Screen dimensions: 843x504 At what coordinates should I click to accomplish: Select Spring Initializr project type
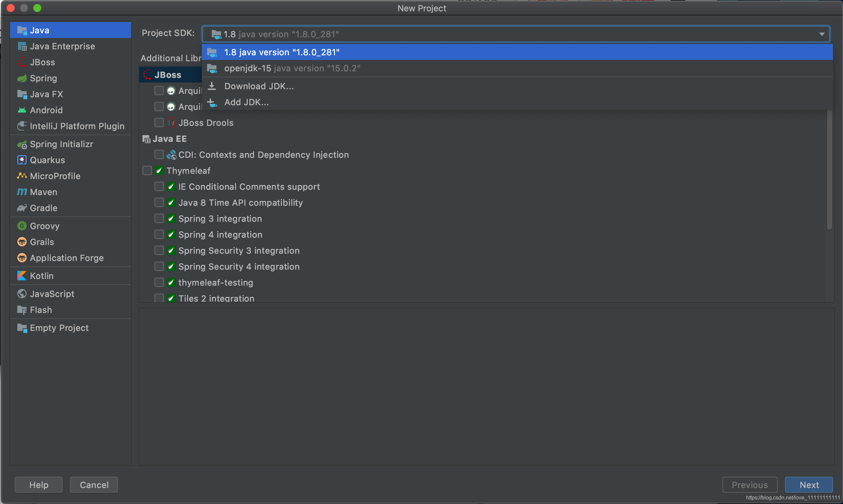(x=71, y=144)
